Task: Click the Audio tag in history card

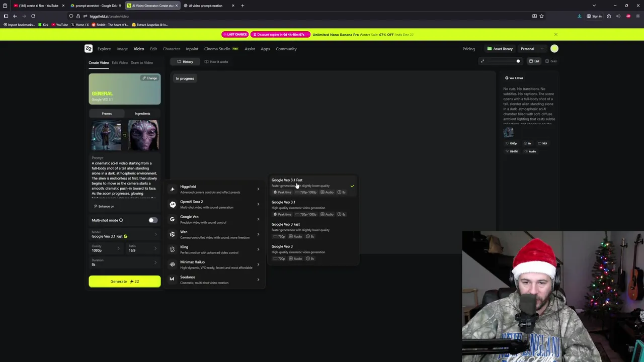Action: coord(530,151)
